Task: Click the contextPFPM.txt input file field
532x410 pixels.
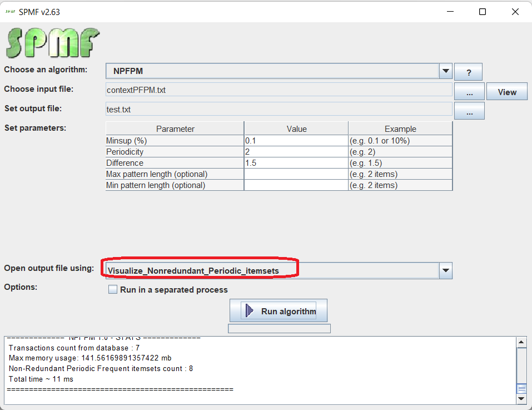Action: [278, 90]
